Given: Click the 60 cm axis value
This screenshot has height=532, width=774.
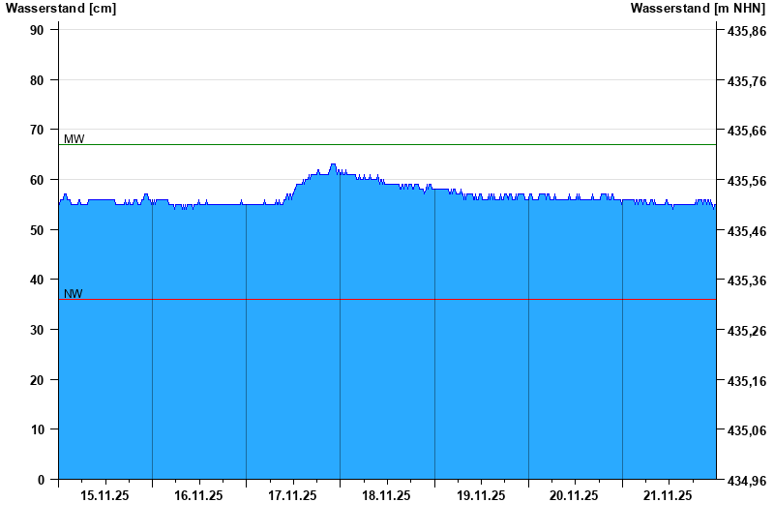Looking at the screenshot, I should coord(37,180).
